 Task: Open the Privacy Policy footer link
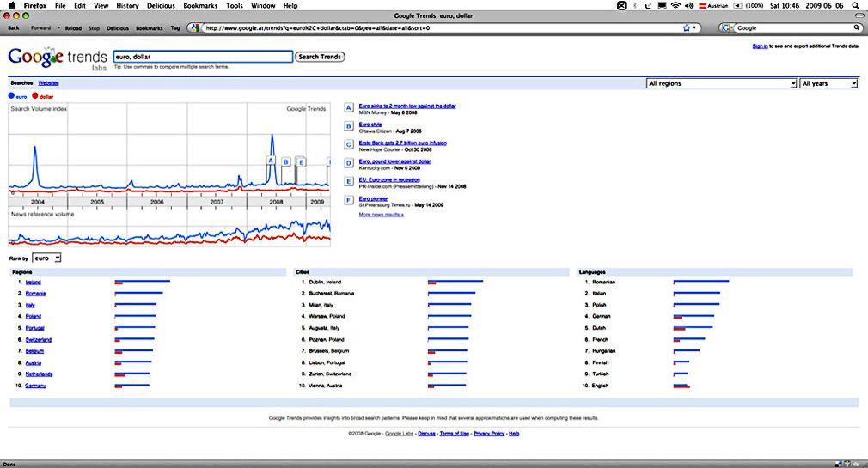(489, 434)
